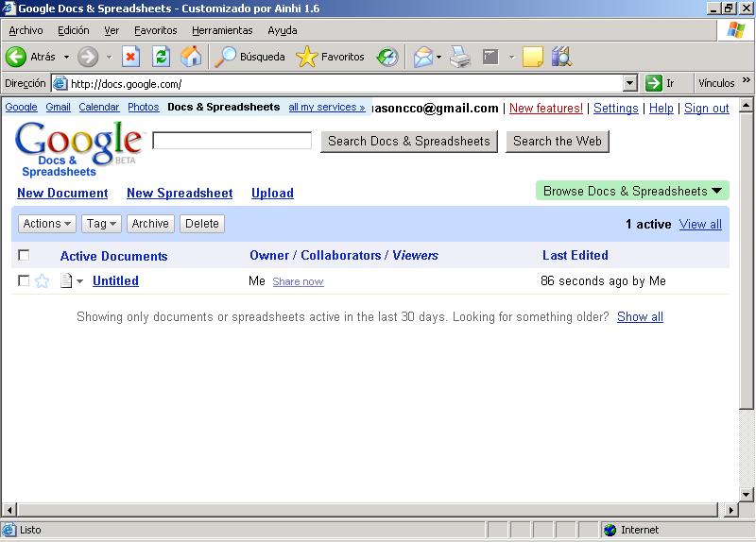
Task: Open the Mail icon dropdown arrow
Action: [438, 57]
